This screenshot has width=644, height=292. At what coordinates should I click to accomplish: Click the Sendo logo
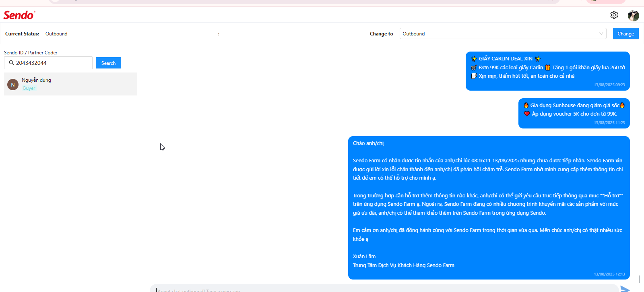pos(19,15)
